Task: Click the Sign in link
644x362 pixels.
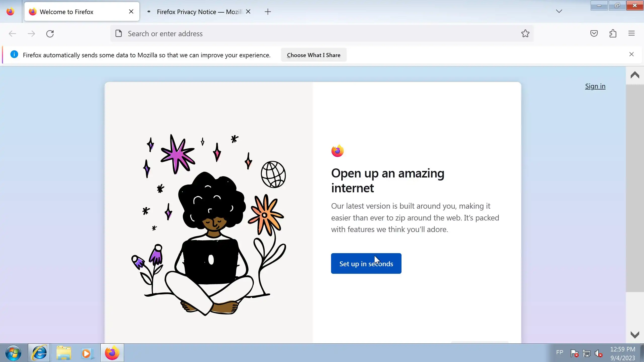Action: [595, 86]
